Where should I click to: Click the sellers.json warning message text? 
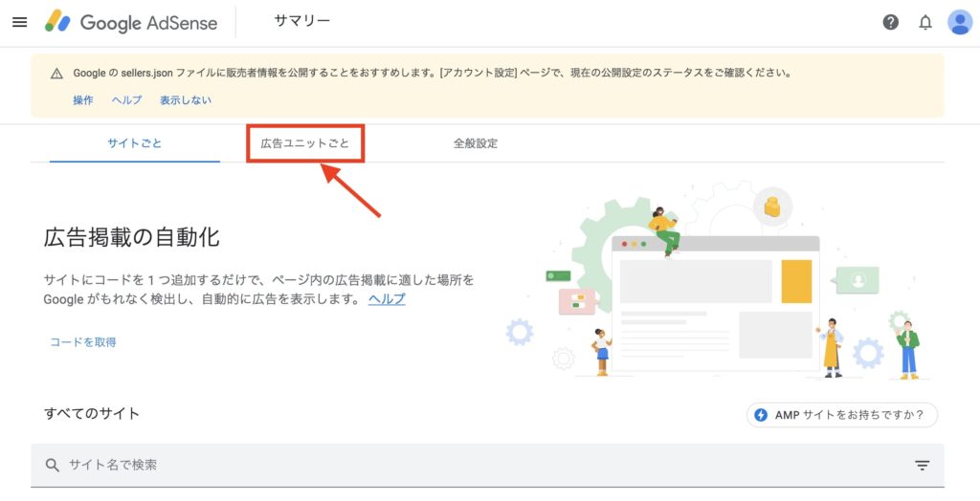pos(433,73)
